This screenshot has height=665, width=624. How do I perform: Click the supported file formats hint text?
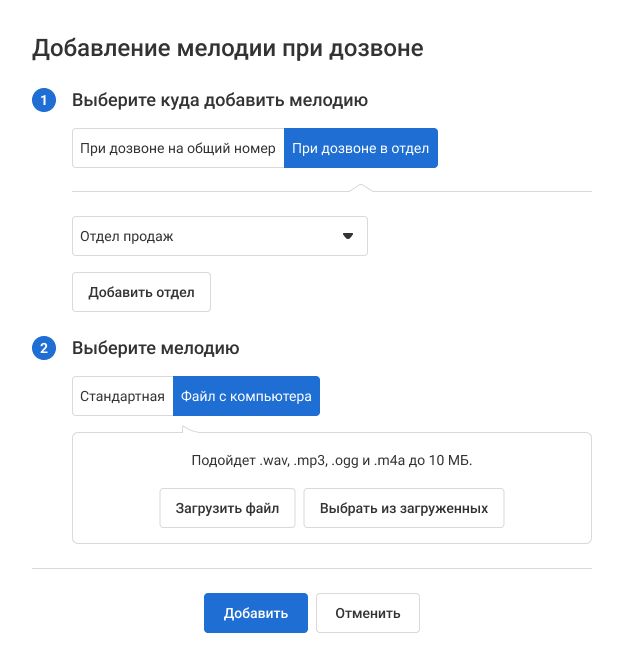click(x=332, y=461)
